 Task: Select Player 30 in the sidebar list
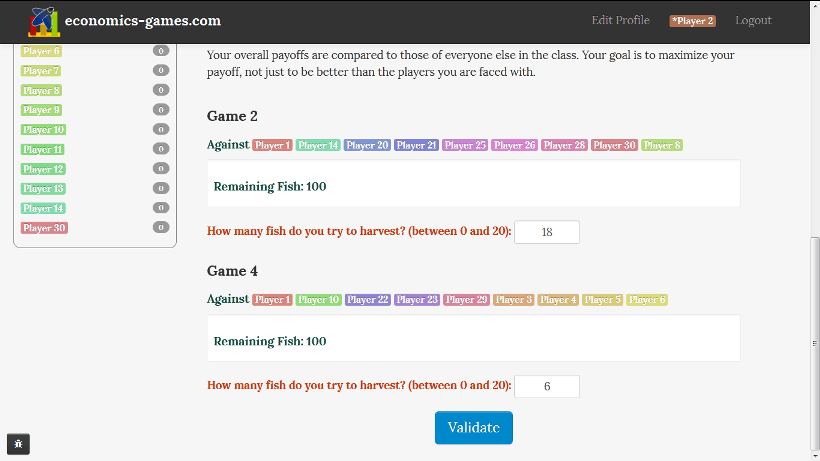coord(44,228)
